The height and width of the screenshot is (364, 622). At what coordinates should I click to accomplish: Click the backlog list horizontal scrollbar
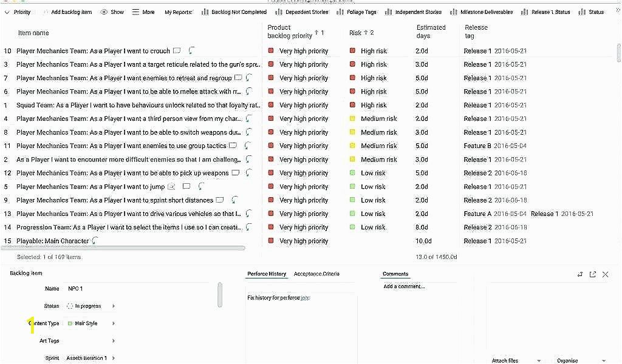tap(123, 248)
